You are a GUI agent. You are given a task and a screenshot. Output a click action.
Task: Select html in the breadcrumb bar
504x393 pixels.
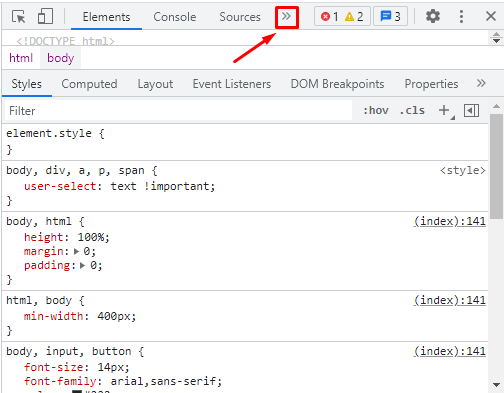point(21,58)
